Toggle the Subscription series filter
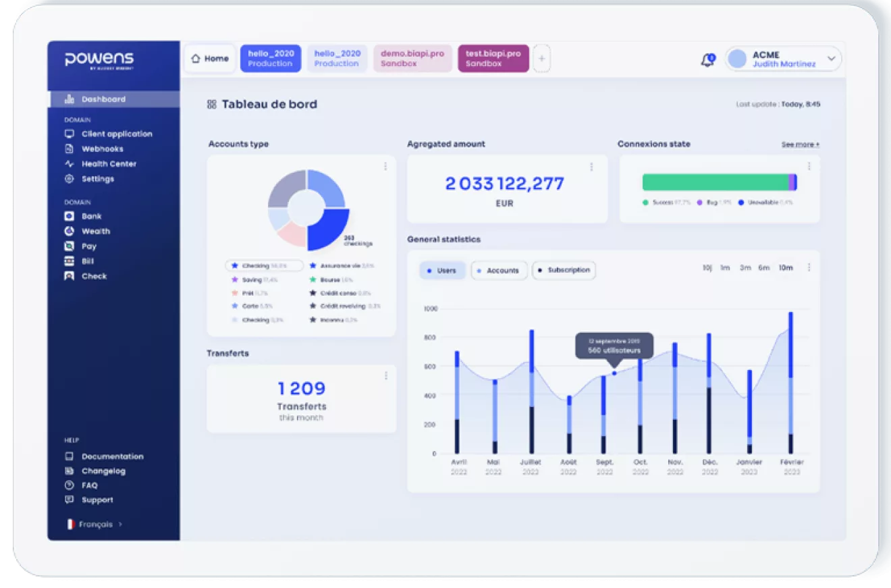 564,270
